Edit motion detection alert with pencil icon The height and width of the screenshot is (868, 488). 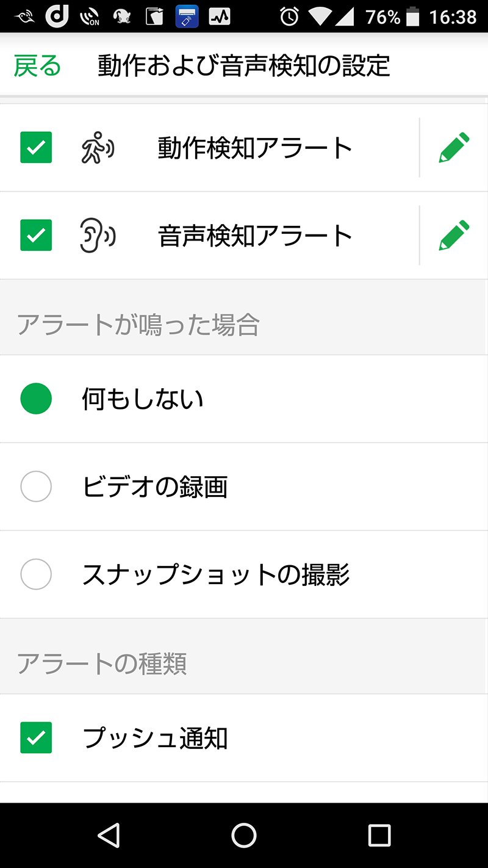454,148
